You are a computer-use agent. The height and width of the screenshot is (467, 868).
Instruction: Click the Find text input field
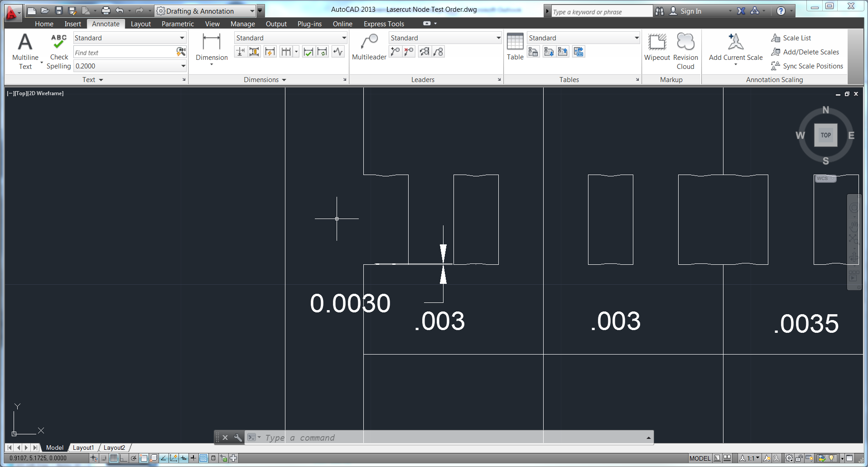coord(125,53)
